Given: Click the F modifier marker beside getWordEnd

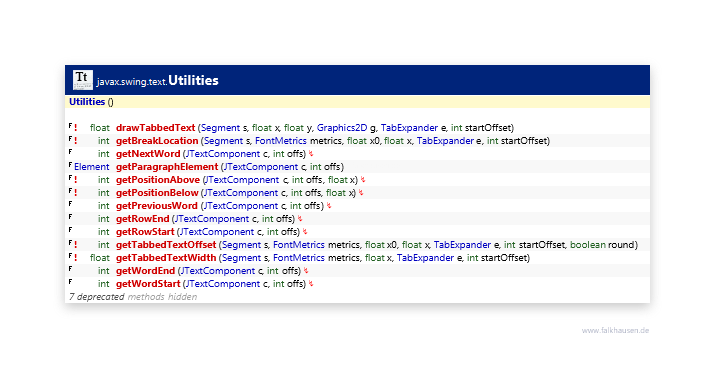Looking at the screenshot, I should coord(70,269).
